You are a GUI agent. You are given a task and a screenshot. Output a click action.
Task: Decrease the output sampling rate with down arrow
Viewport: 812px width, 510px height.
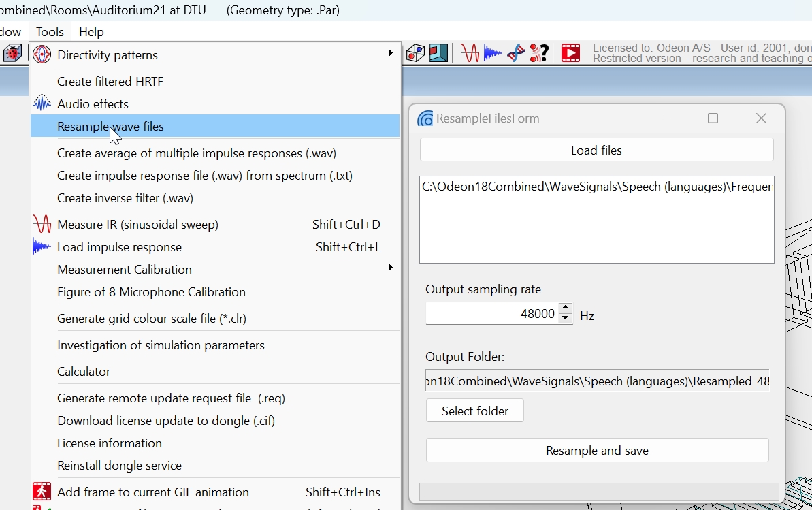566,318
